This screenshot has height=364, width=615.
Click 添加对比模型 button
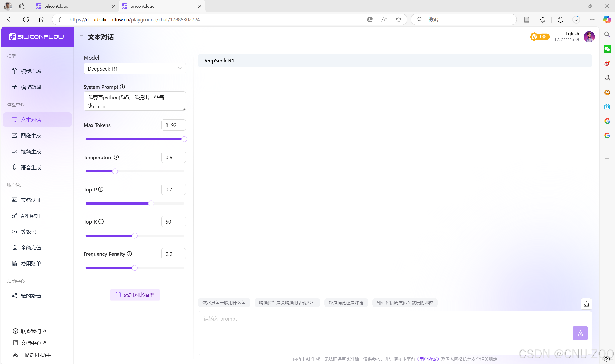[x=135, y=295]
